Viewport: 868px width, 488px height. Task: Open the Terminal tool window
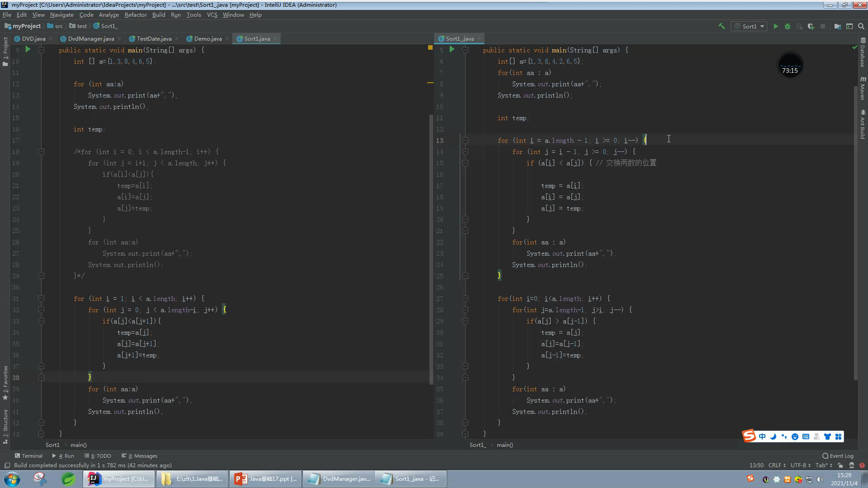click(x=28, y=456)
